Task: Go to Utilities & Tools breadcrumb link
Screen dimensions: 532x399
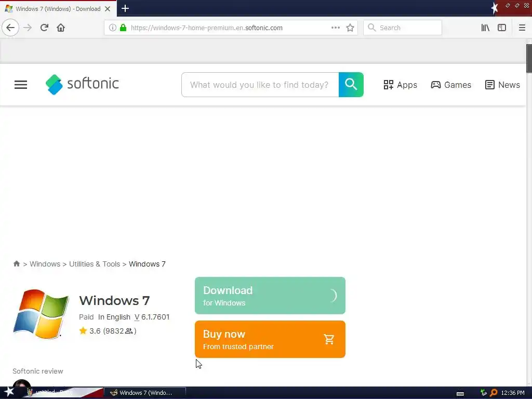Action: point(95,264)
